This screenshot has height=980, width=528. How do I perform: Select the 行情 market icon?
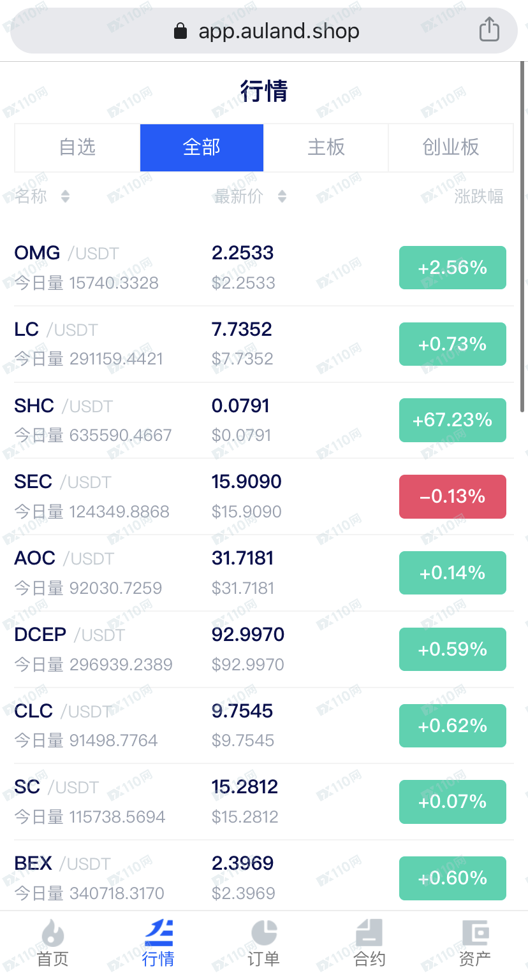coord(158,933)
